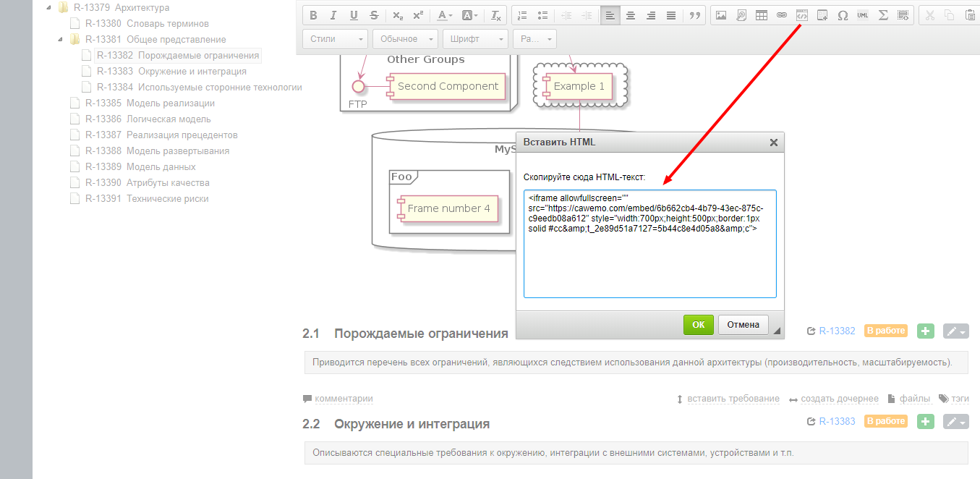980x479 pixels.
Task: Insert UML diagram icon
Action: pos(863,15)
